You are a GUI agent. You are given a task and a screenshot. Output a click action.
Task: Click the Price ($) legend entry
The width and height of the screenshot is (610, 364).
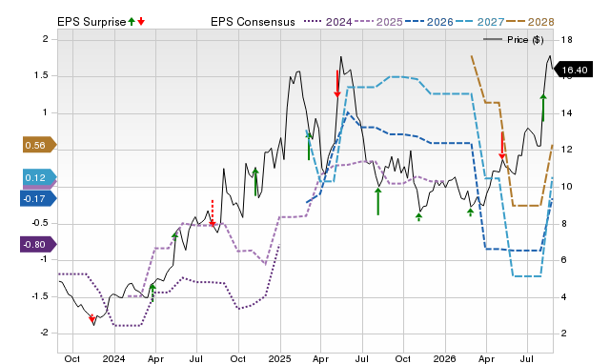(513, 40)
